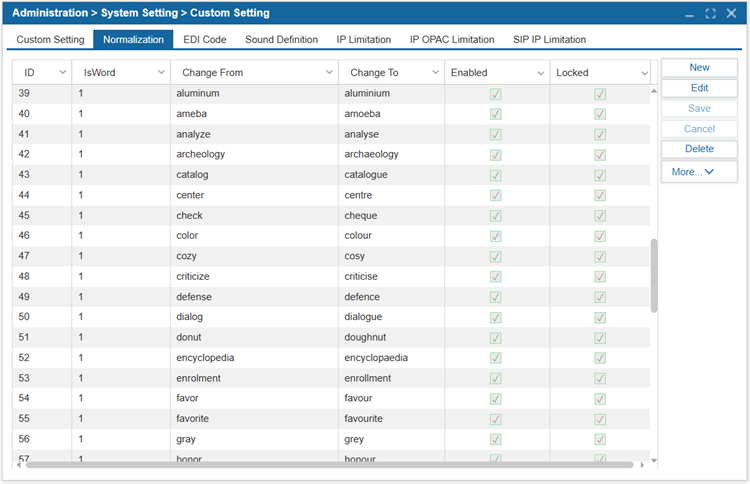Open the Locked column header dropdown
Image resolution: width=750 pixels, height=484 pixels.
click(x=644, y=73)
